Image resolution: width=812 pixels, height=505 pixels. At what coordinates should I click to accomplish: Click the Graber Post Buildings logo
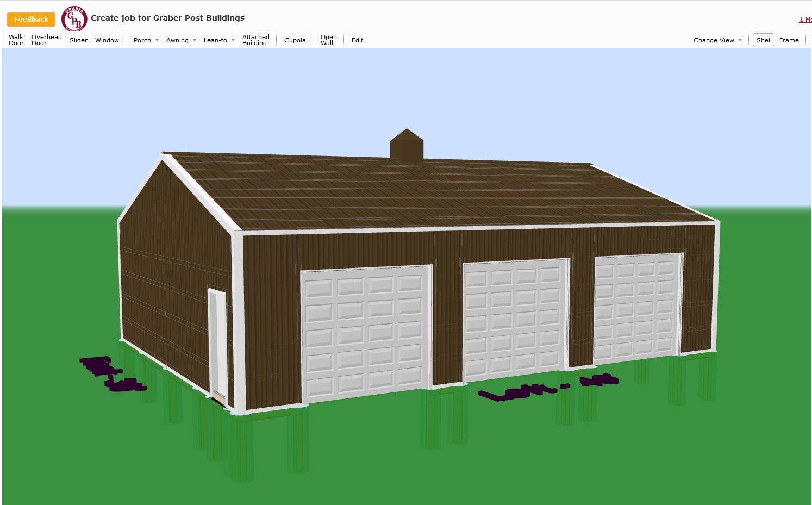74,19
